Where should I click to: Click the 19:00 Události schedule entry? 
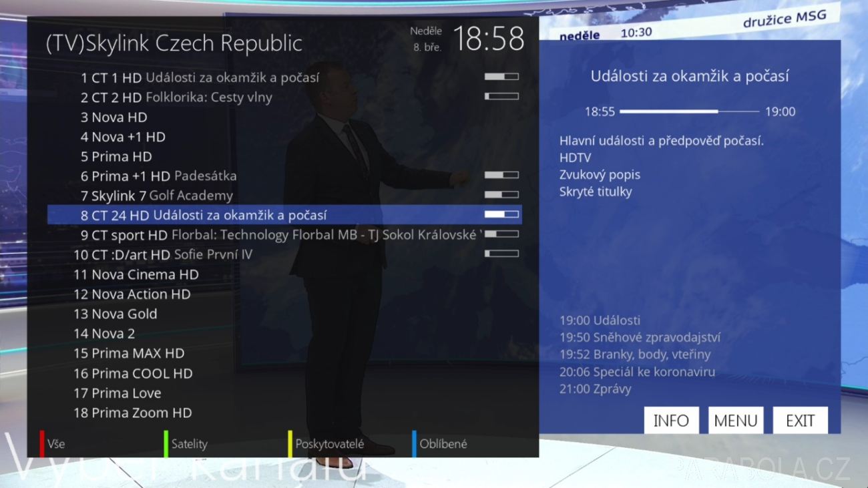click(x=600, y=320)
